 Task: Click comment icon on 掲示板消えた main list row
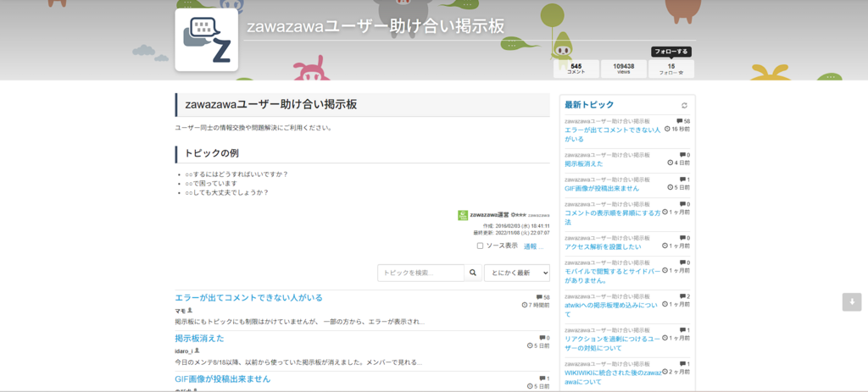(542, 338)
